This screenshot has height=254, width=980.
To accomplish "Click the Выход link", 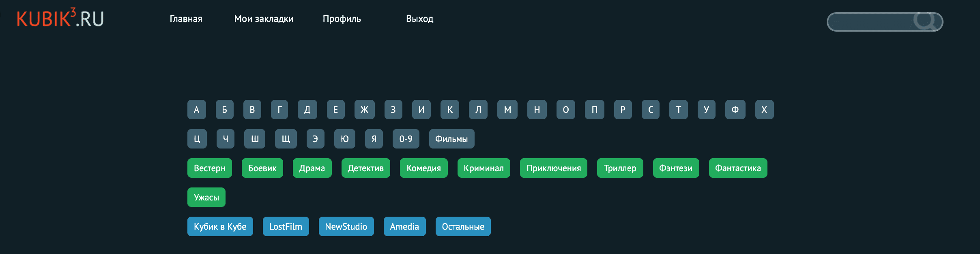I will point(419,19).
